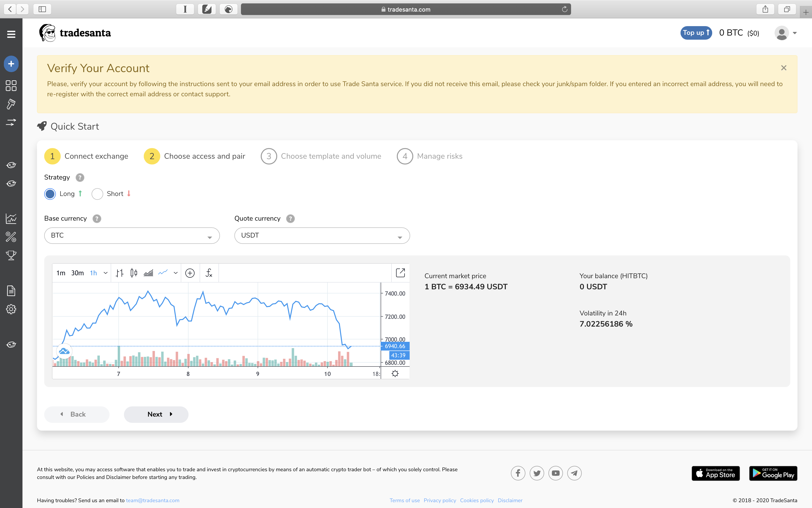Viewport: 812px width, 508px height.
Task: Open the dashboard grid icon
Action: (11, 86)
